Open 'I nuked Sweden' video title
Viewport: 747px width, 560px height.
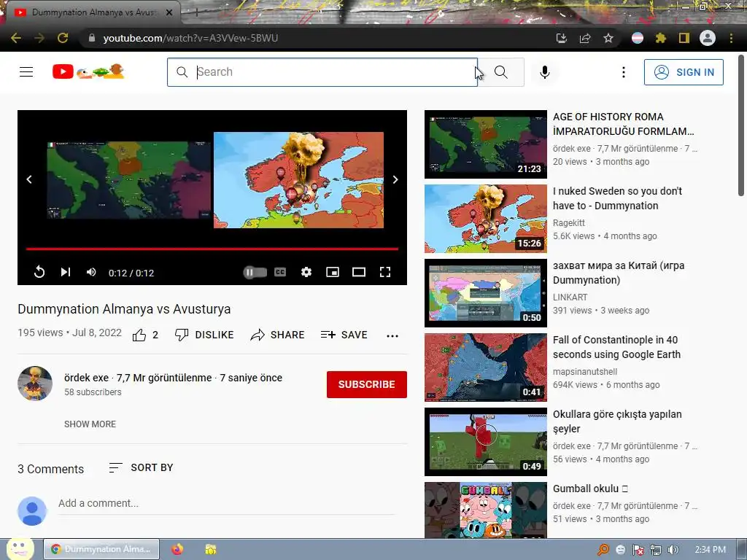[x=617, y=198]
